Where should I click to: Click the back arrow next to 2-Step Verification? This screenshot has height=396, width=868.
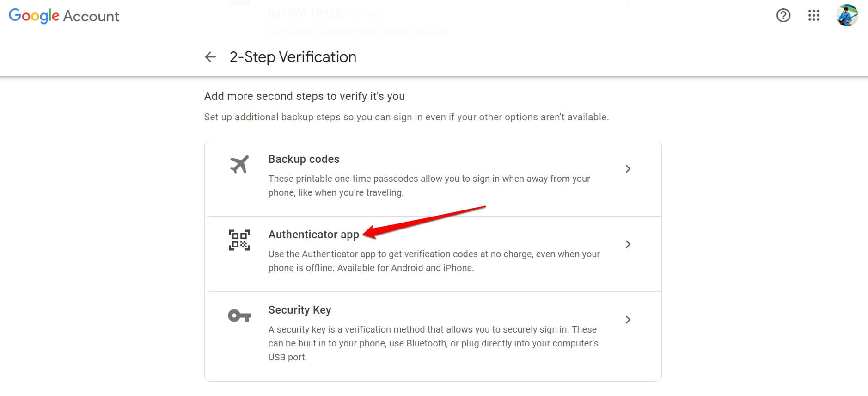pos(210,56)
